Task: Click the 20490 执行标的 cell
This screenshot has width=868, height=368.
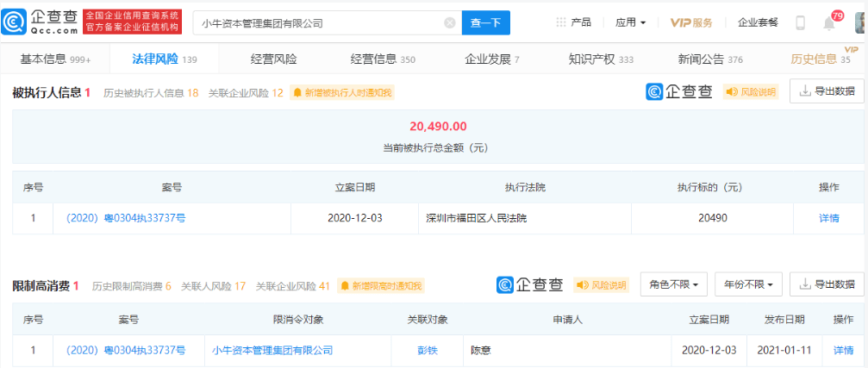Action: pos(713,218)
